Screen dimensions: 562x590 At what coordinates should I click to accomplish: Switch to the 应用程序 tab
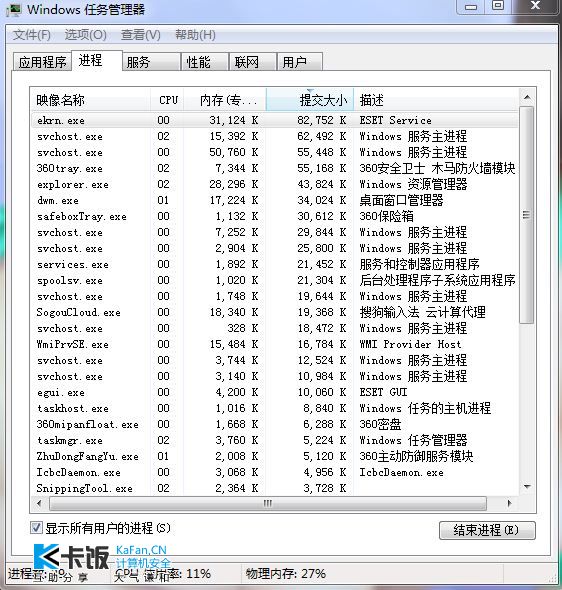pos(43,62)
